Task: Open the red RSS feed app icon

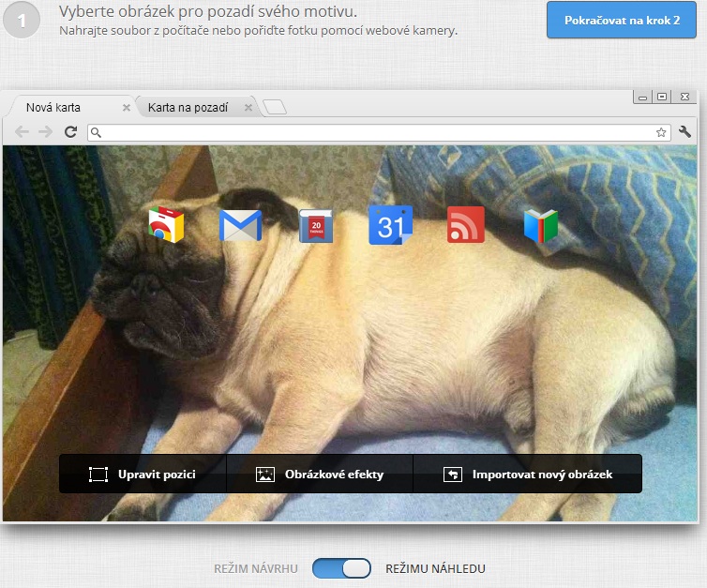Action: coord(466,224)
